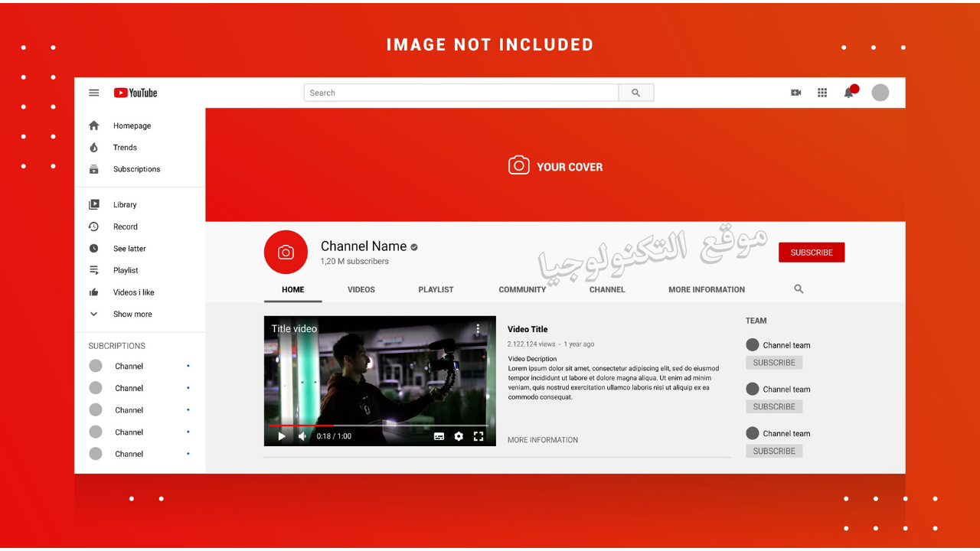
Task: Select the CHANNEL tab
Action: click(607, 289)
